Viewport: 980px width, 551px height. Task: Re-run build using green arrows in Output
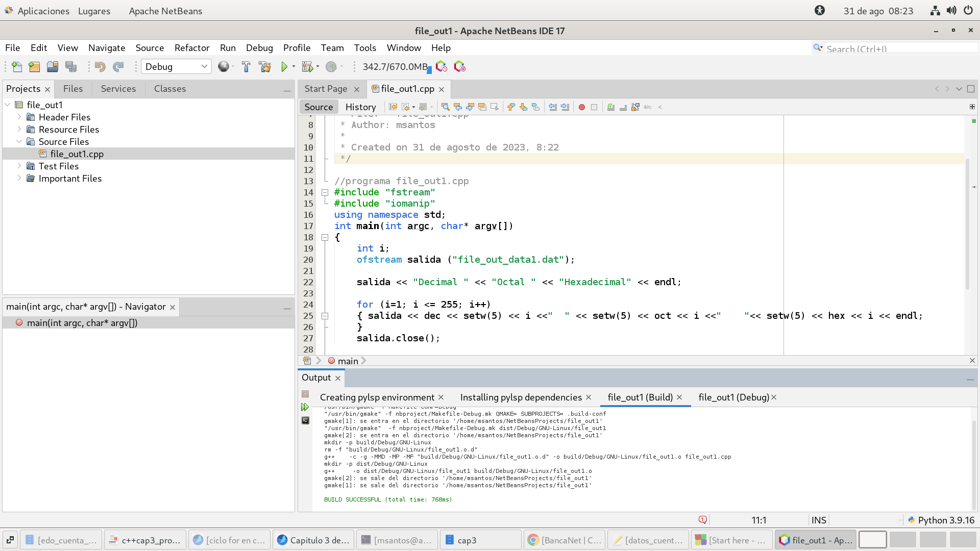(x=305, y=407)
